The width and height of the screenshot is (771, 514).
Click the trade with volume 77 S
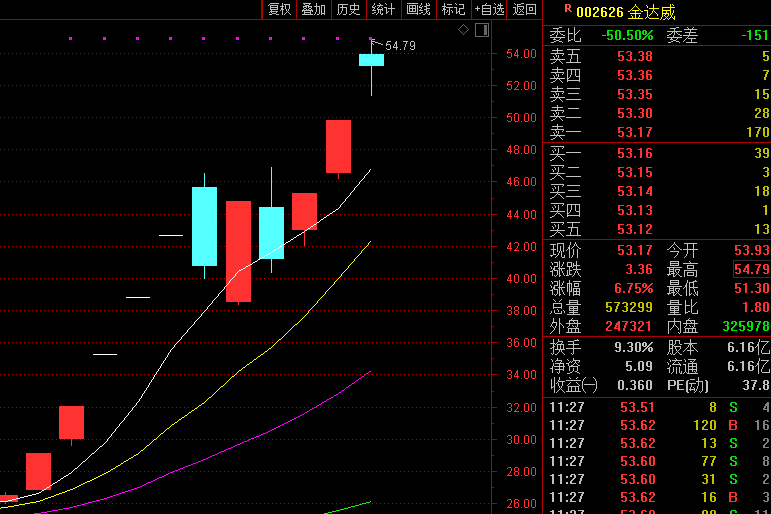pyautogui.click(x=659, y=461)
